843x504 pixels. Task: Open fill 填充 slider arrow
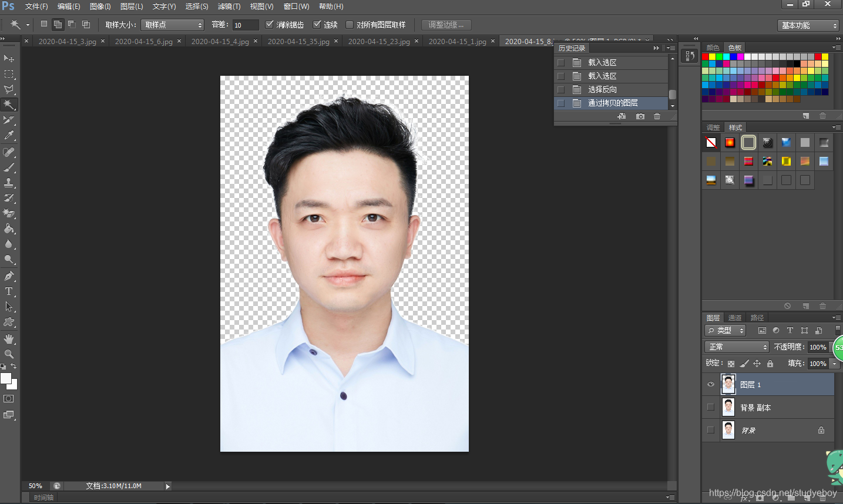pyautogui.click(x=834, y=364)
